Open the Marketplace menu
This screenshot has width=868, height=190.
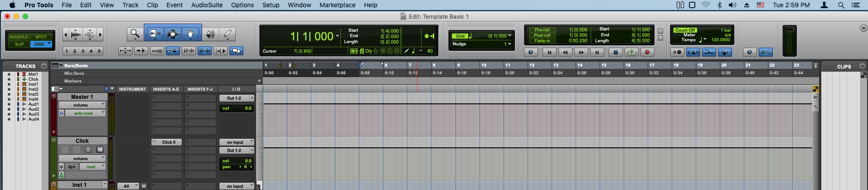337,5
